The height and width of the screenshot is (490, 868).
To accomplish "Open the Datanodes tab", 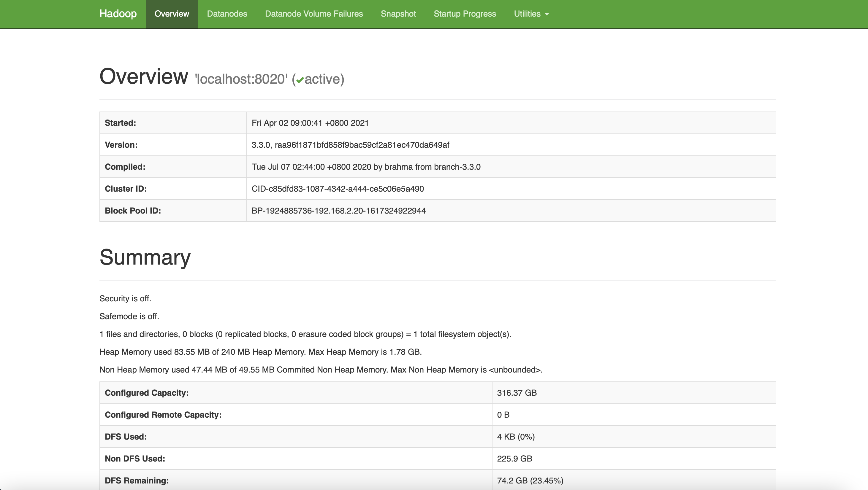I will [227, 14].
